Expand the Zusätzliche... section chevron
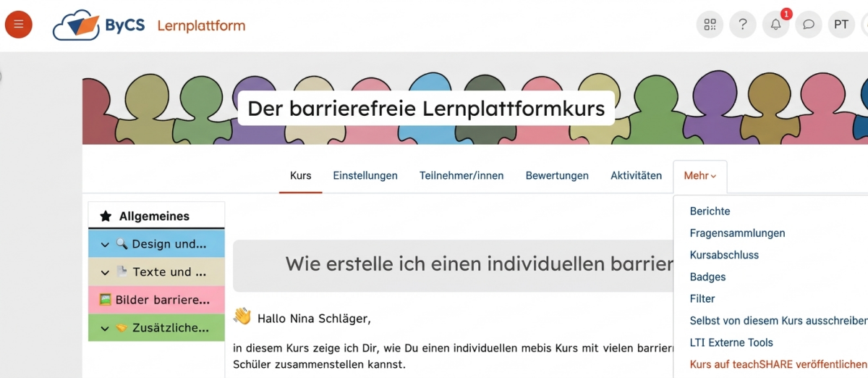The width and height of the screenshot is (868, 378). [105, 328]
